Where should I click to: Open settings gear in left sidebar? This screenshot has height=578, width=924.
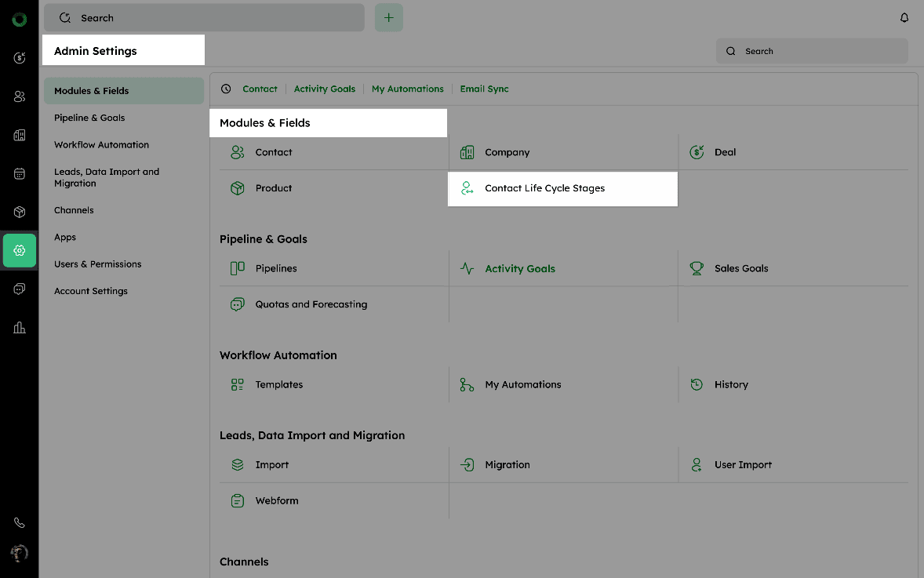click(20, 250)
